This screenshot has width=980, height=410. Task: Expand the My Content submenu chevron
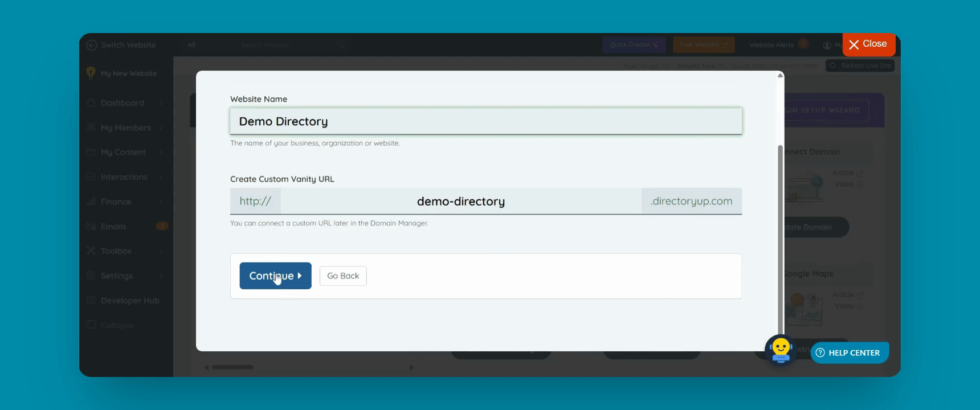tap(161, 152)
